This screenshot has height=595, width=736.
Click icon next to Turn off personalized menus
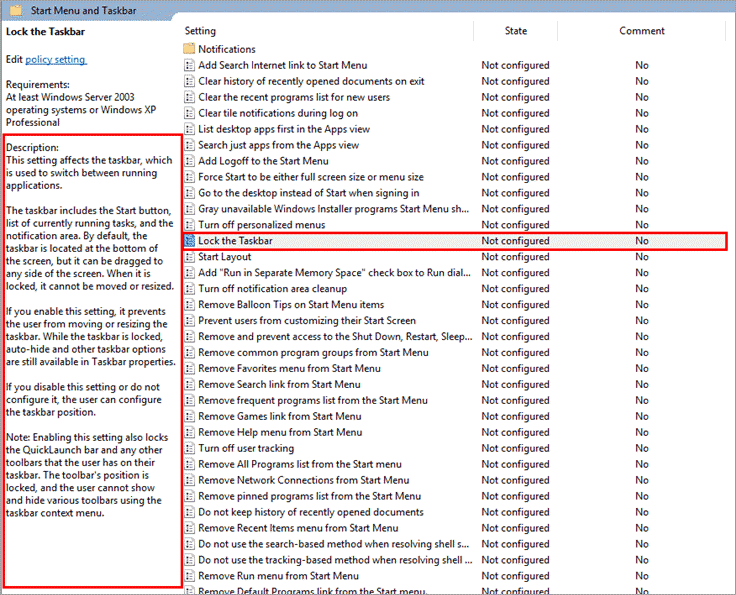pyautogui.click(x=189, y=225)
